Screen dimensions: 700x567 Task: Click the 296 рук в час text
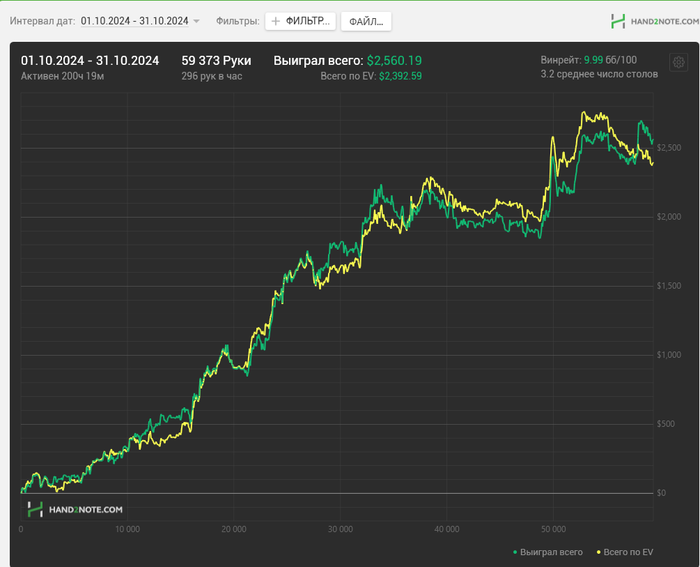(x=212, y=76)
